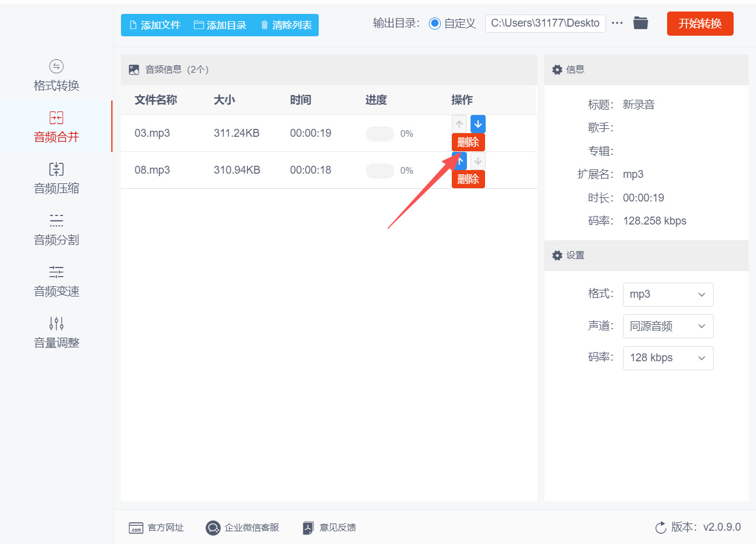The image size is (756, 544).
Task: Open the 格式 mp3 dropdown
Action: point(668,295)
